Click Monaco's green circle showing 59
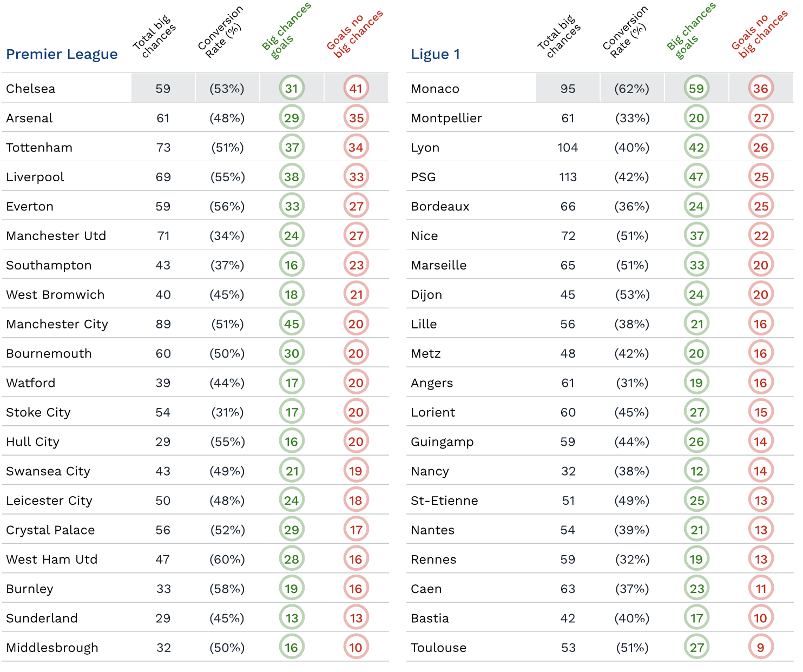Image resolution: width=803 pixels, height=672 pixels. [x=696, y=88]
